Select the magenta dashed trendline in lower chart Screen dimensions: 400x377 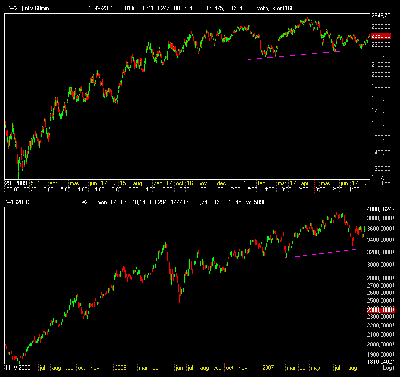click(x=325, y=253)
